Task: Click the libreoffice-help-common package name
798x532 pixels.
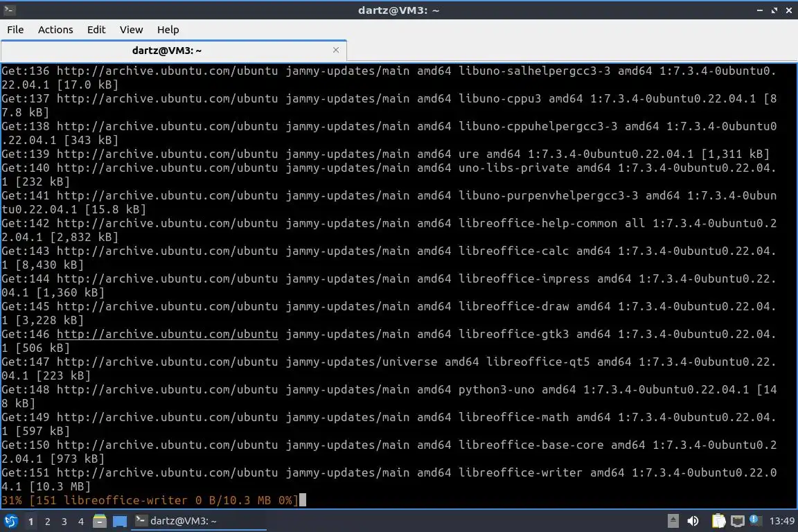Action: pyautogui.click(x=538, y=224)
